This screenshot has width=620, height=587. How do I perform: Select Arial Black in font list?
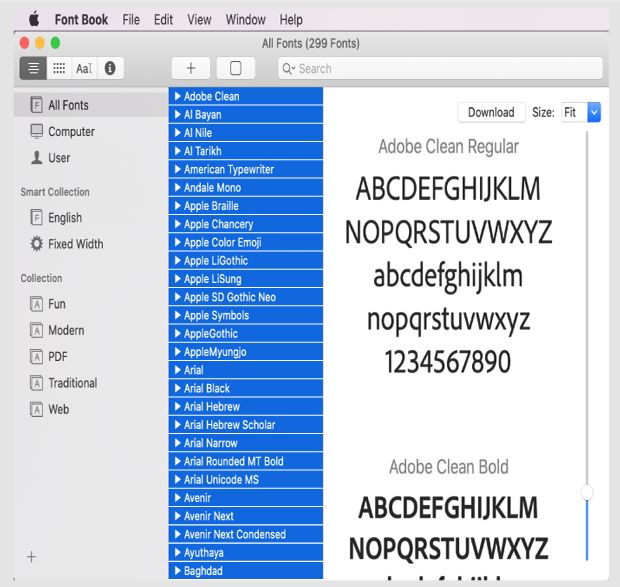246,388
